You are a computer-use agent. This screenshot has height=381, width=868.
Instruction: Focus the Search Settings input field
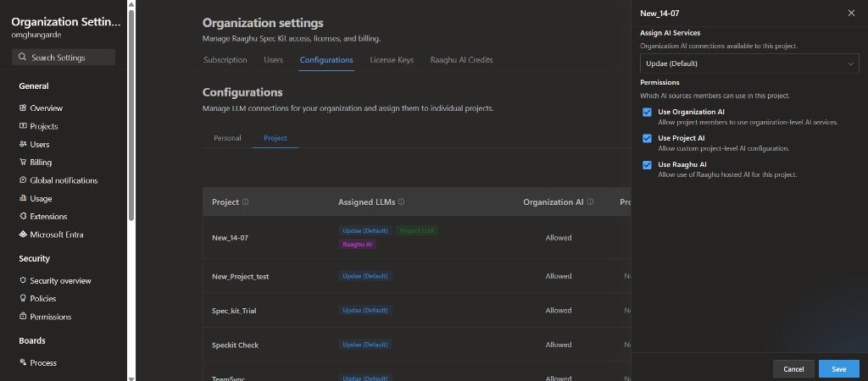point(64,58)
